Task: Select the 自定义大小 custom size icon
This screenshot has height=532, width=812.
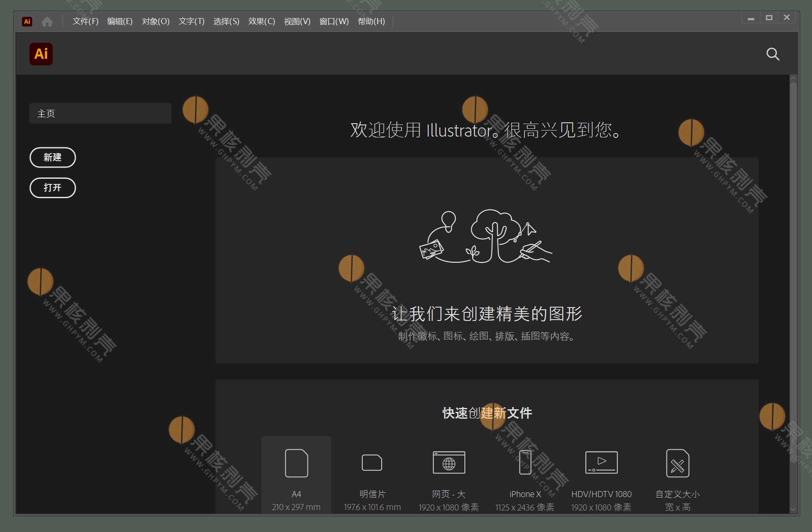Action: coord(678,463)
